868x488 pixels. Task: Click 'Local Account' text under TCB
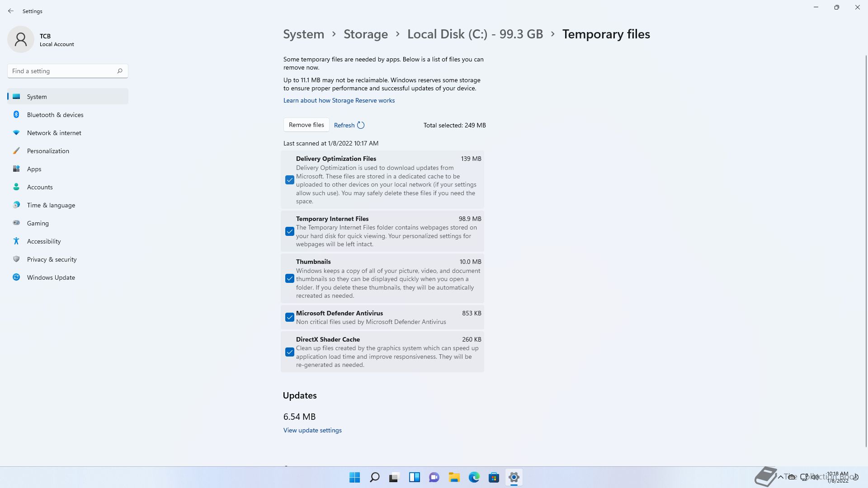click(57, 44)
